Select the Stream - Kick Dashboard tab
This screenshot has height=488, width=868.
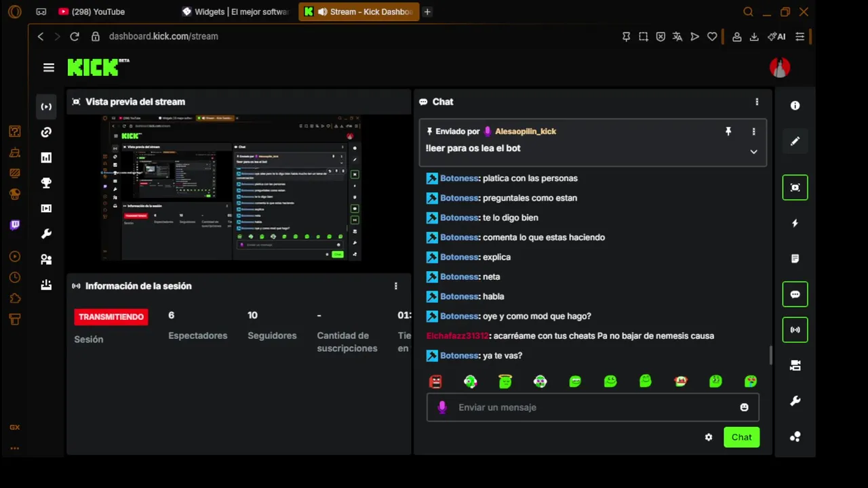(x=359, y=12)
